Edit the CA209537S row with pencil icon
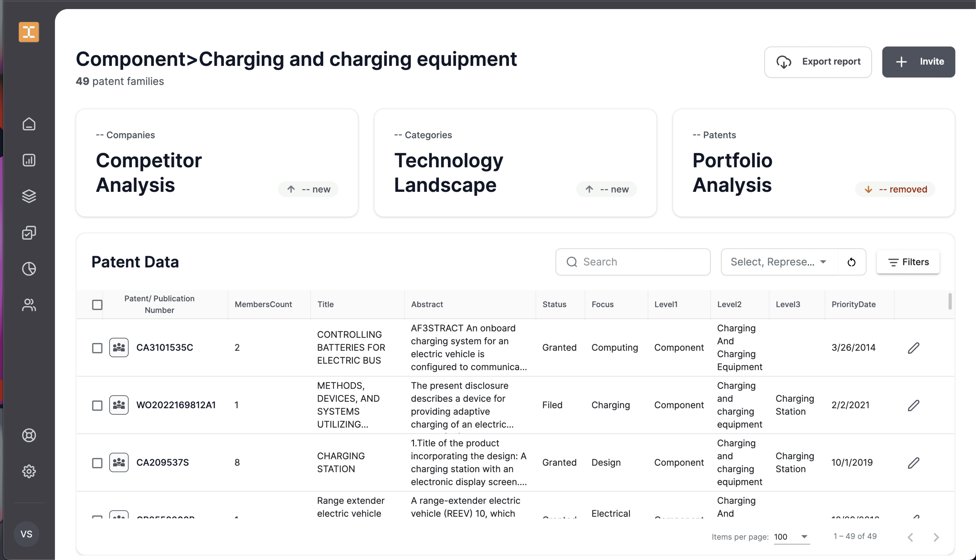976x560 pixels. point(914,463)
